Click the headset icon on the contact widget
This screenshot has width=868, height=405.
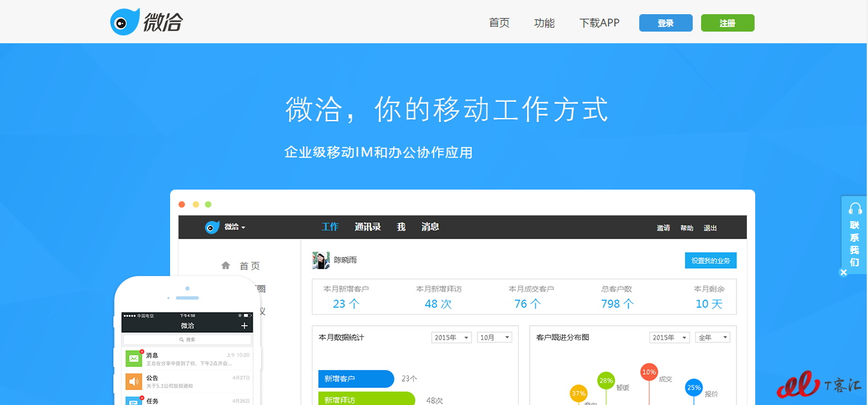(855, 208)
